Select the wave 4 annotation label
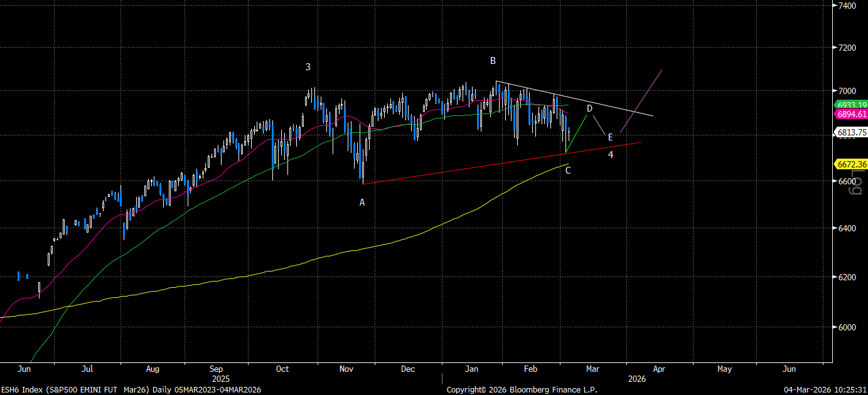 611,154
